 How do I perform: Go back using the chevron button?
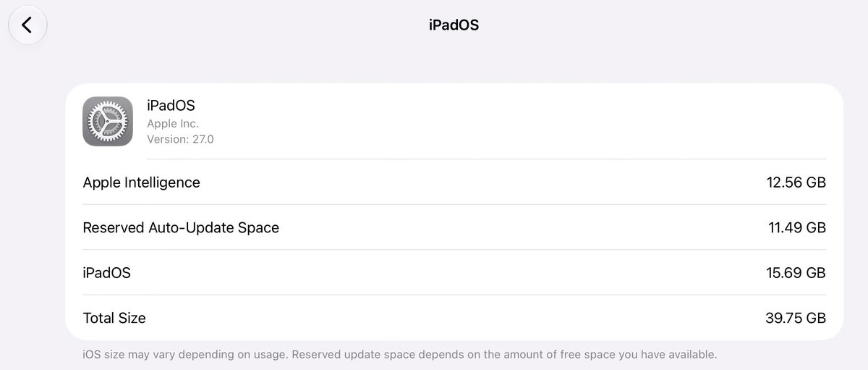(x=27, y=25)
